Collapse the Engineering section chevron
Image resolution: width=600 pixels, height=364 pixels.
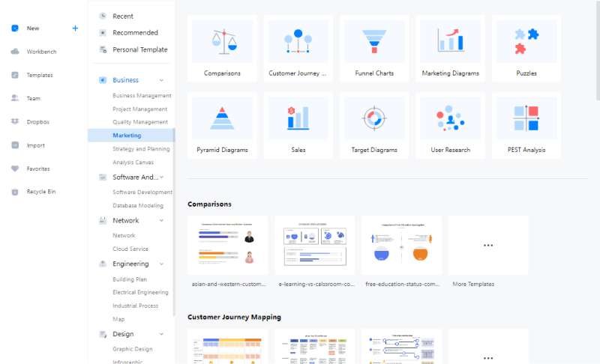[161, 264]
